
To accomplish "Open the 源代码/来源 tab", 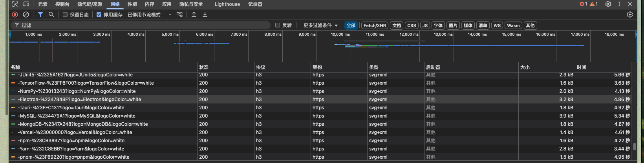I will click(90, 4).
